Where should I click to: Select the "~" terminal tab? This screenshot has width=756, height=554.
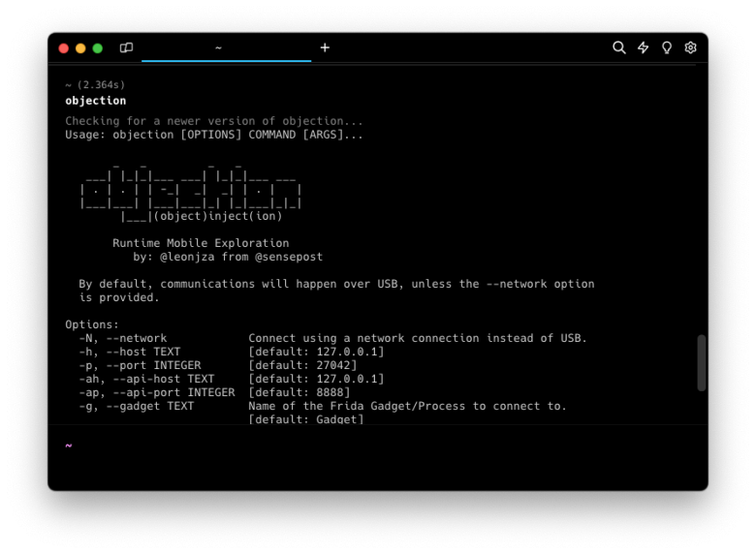point(226,48)
